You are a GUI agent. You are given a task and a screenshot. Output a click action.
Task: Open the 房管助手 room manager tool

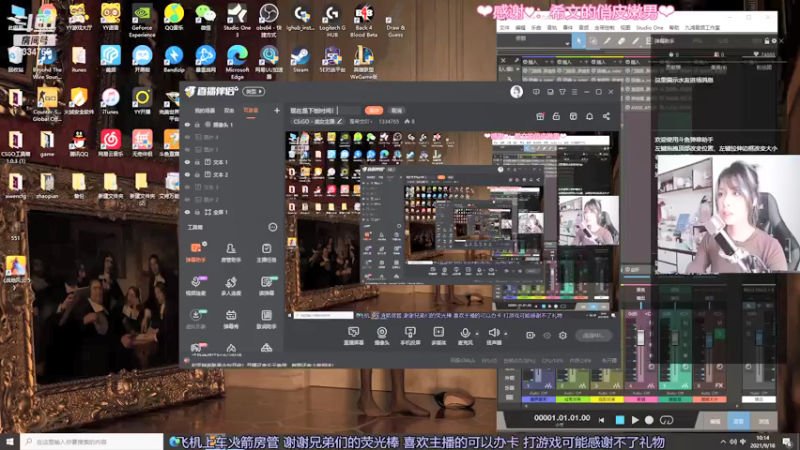point(231,252)
